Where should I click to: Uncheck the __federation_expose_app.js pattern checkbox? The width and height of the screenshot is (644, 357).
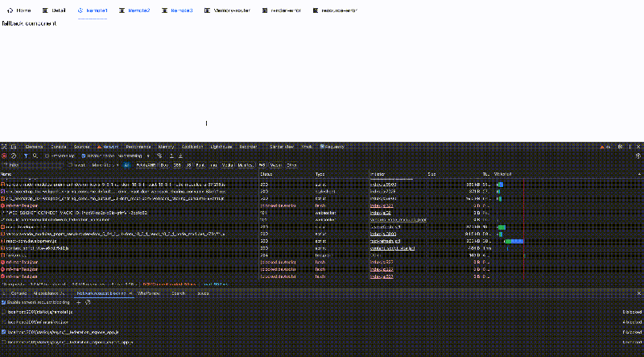pos(4,332)
